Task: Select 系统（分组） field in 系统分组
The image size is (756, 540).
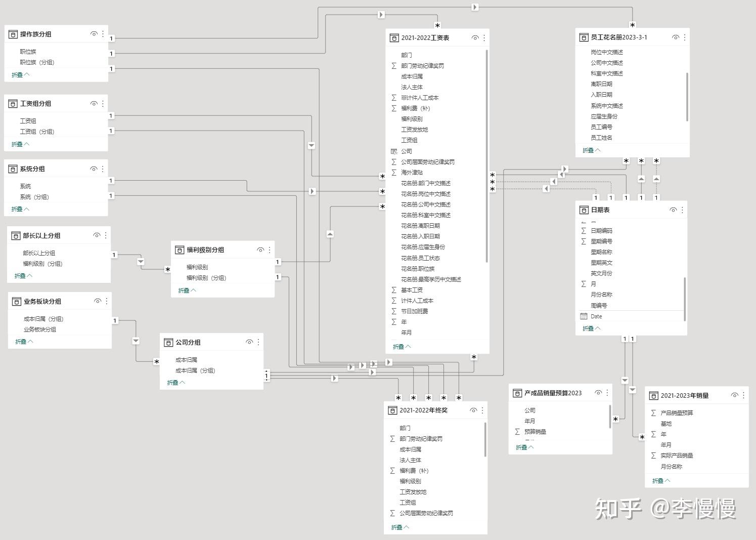Action: click(34, 197)
